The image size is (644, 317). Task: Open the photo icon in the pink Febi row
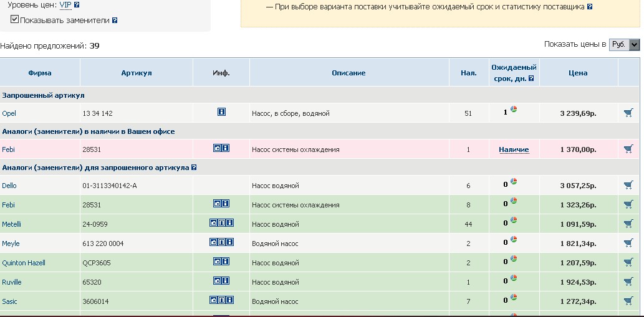coord(218,148)
